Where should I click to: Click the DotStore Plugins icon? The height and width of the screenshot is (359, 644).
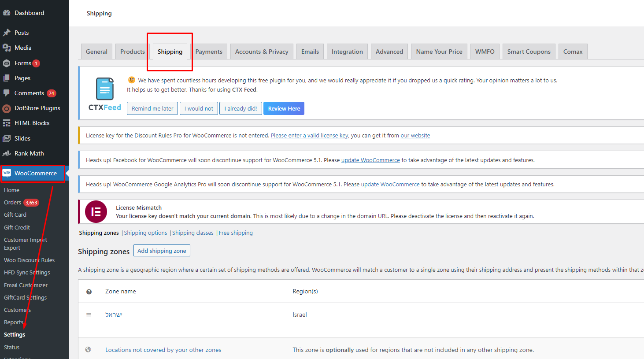tap(7, 108)
